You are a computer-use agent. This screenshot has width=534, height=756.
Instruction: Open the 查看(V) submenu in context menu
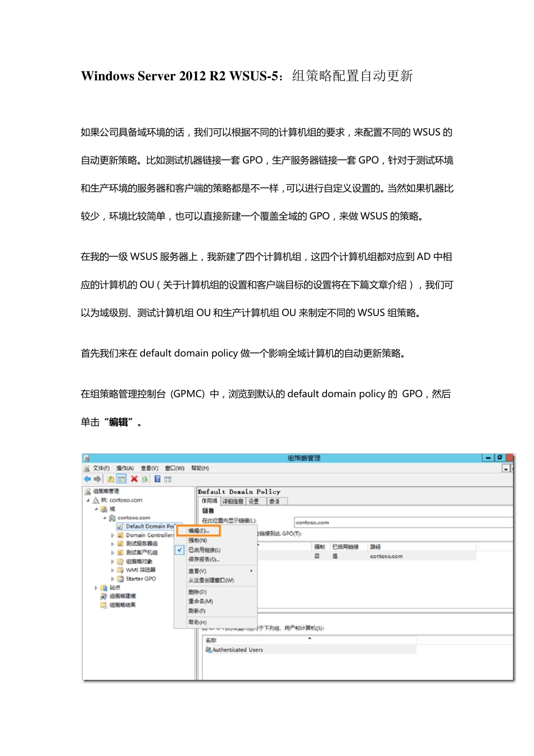tap(216, 571)
